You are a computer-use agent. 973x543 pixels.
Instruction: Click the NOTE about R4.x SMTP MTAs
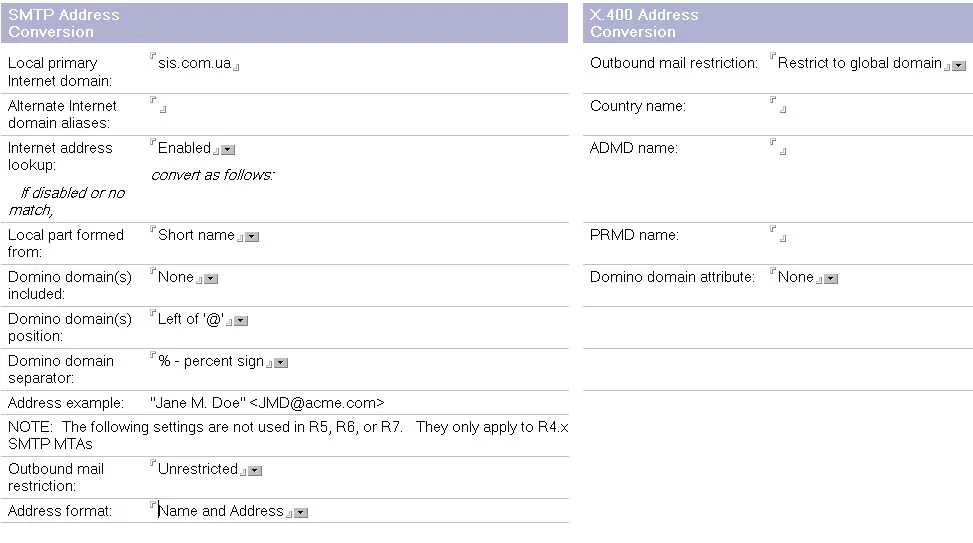[288, 435]
